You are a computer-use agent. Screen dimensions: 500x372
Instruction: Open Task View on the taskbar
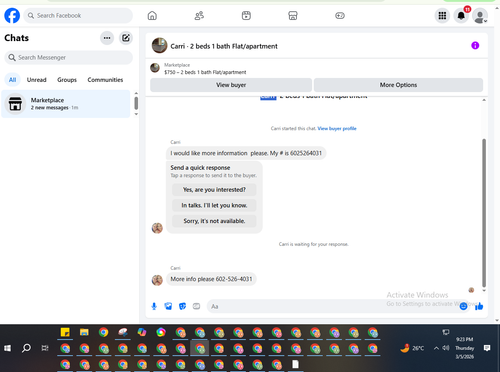(x=45, y=348)
